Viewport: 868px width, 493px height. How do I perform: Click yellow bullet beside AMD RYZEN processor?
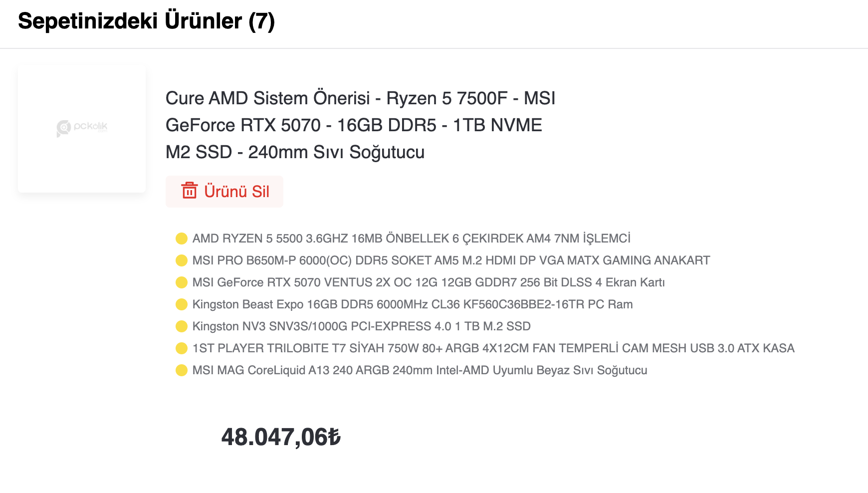(182, 239)
